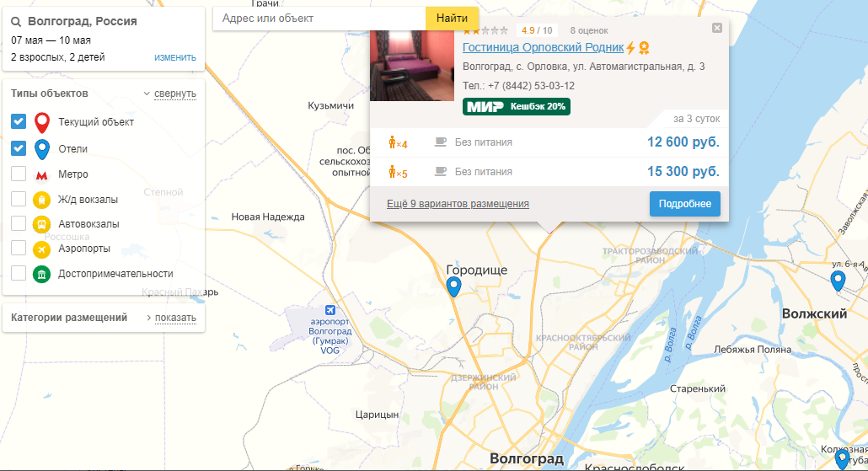Click the blue Отели pin icon in legend
The width and height of the screenshot is (868, 471).
42,149
